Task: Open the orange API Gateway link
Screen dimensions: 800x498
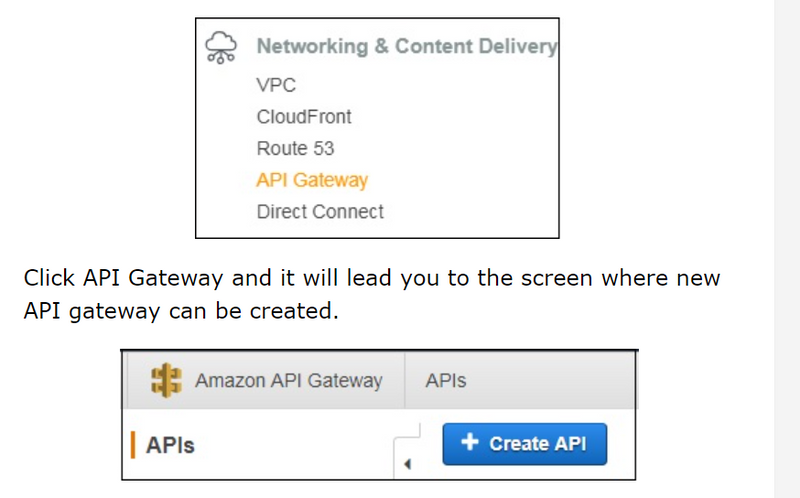Action: pyautogui.click(x=312, y=181)
